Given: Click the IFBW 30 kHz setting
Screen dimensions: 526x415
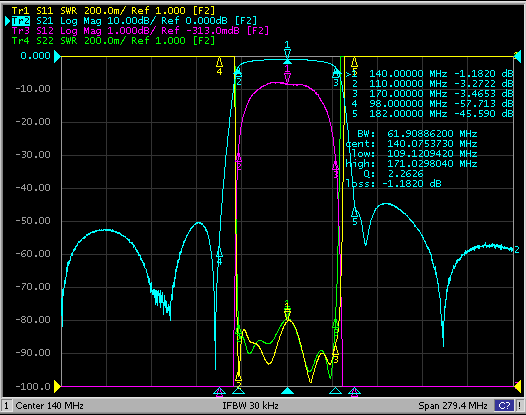Looking at the screenshot, I should [250, 405].
